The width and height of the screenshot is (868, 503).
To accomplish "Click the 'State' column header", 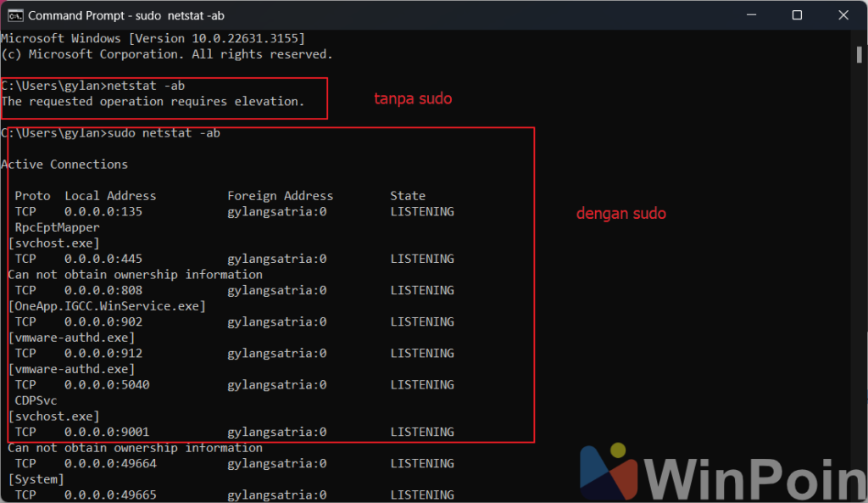I will pos(408,196).
